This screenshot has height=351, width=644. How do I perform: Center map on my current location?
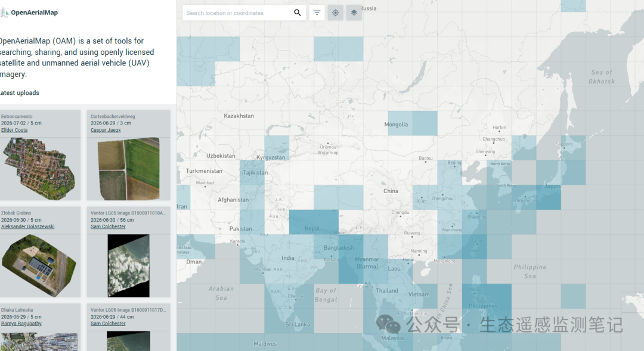coord(336,13)
